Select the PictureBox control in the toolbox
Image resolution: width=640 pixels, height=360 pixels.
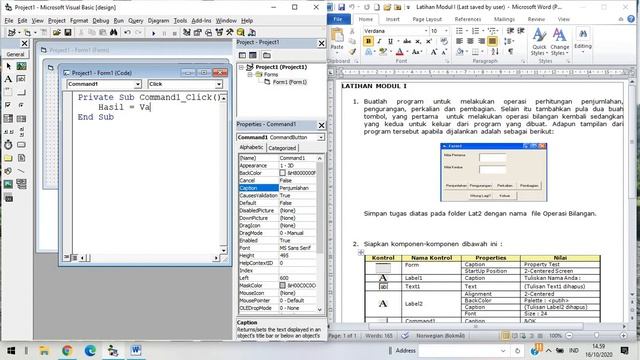pyautogui.click(x=21, y=66)
